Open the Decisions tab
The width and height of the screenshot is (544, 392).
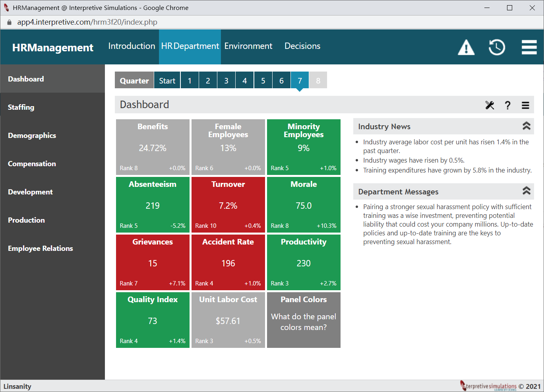pyautogui.click(x=302, y=46)
